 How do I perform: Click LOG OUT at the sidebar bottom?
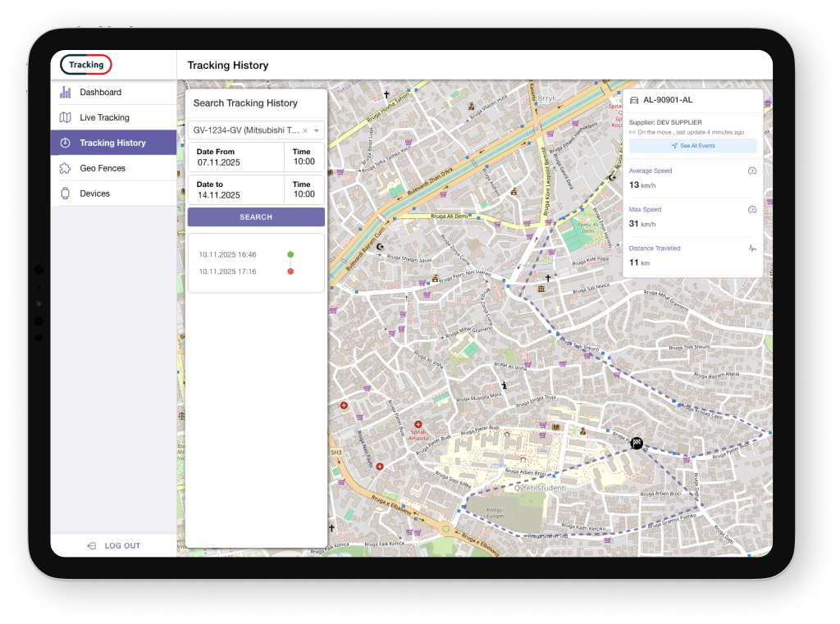(x=114, y=546)
